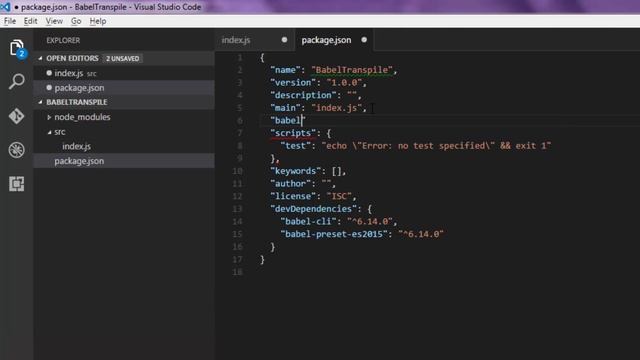Click the "babel-cli" dependency key

(x=308, y=222)
